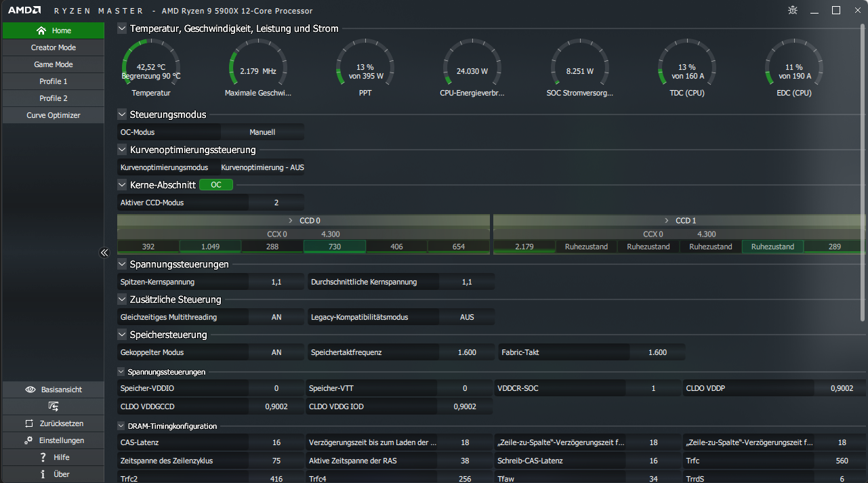Viewport: 868px width, 483px height.
Task: Click the import/export profile icon in sidebar
Action: tap(53, 406)
